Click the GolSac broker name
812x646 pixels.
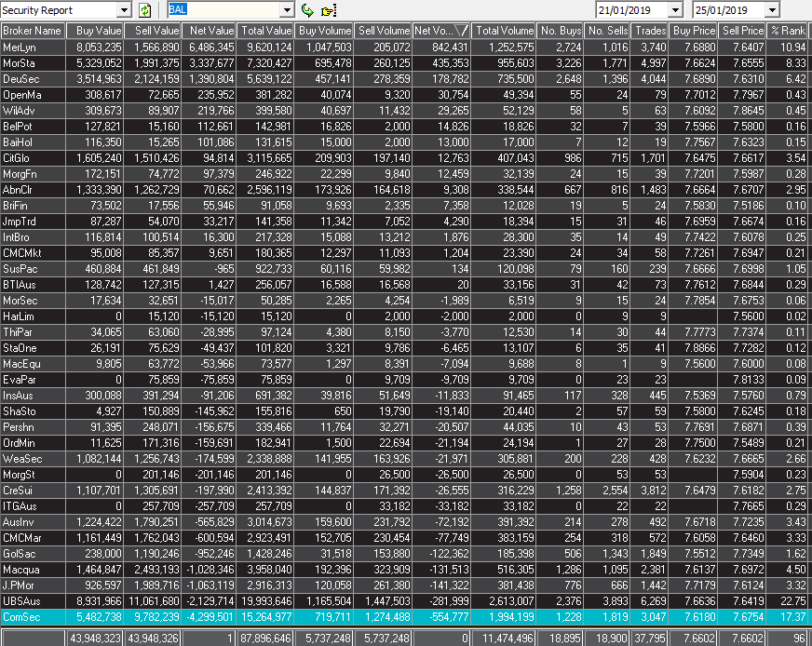tap(20, 554)
